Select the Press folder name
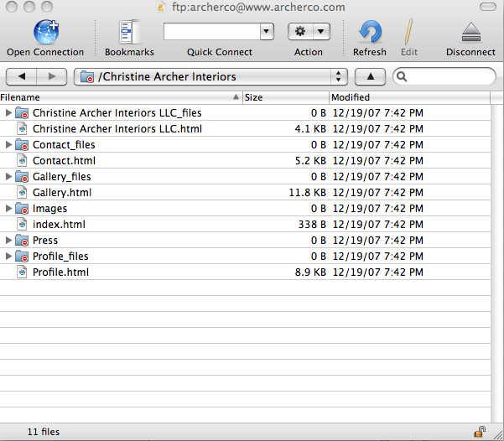Image resolution: width=504 pixels, height=441 pixels. [x=45, y=241]
